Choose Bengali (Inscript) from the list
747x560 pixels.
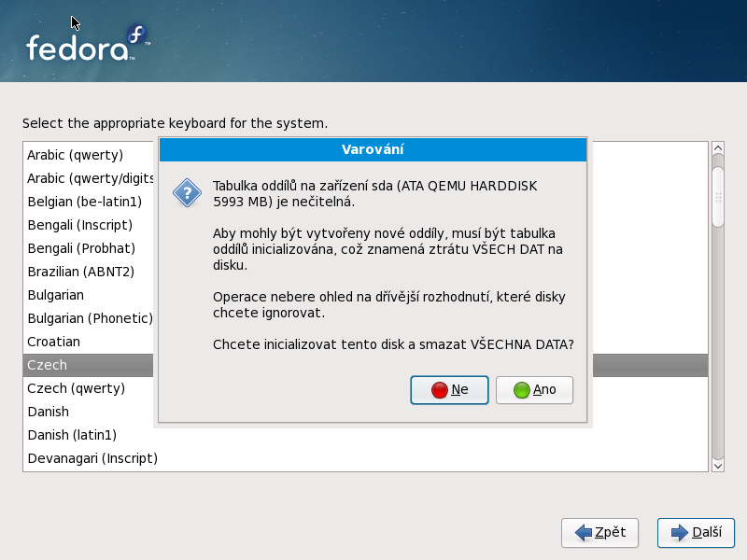pyautogui.click(x=79, y=225)
